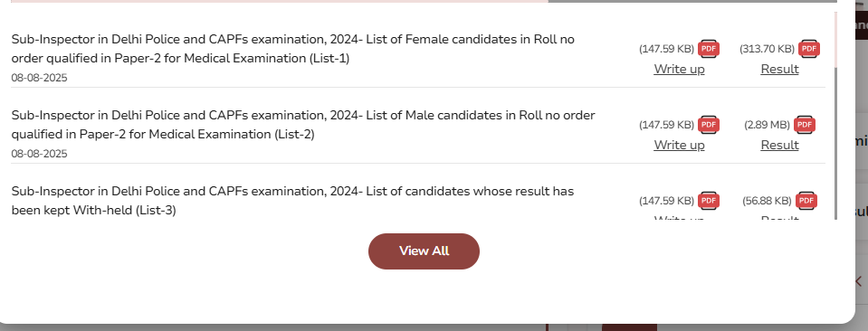Click the results list vertical scrollbar
This screenshot has width=868, height=331.
tap(836, 143)
